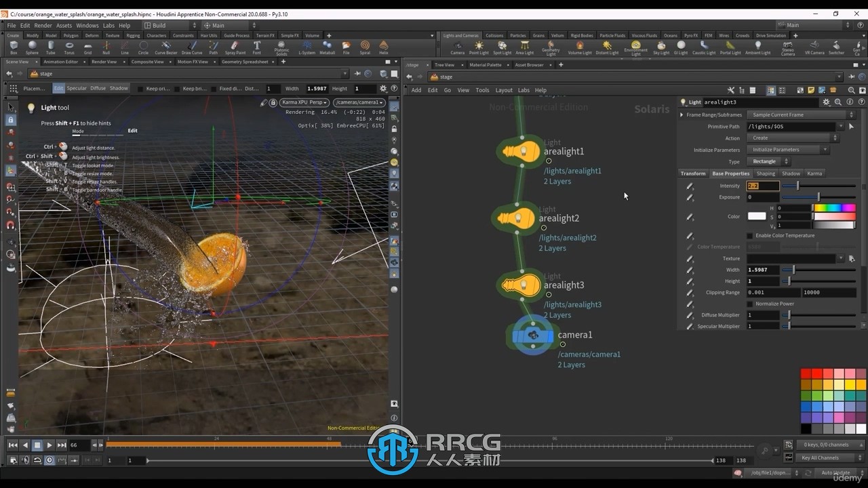868x488 pixels.
Task: Choose the Spray Paint tool
Action: click(x=235, y=47)
